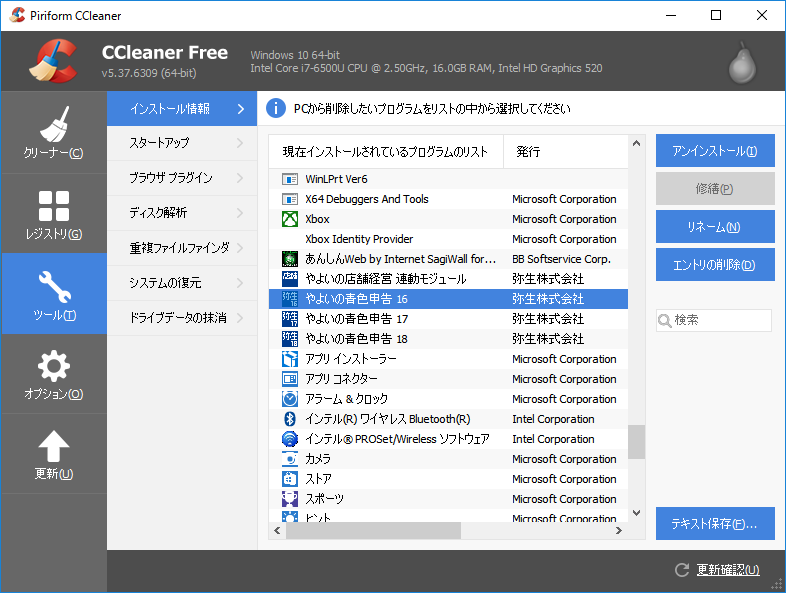The image size is (786, 593).
Task: Click the Intel Corporation cell for PROSet/Wireless
Action: coord(553,439)
